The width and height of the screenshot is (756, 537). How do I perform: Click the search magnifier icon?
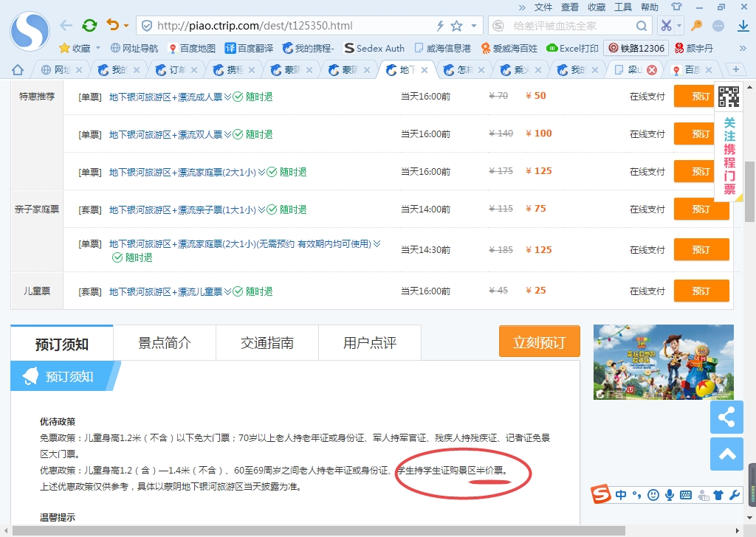tap(642, 26)
